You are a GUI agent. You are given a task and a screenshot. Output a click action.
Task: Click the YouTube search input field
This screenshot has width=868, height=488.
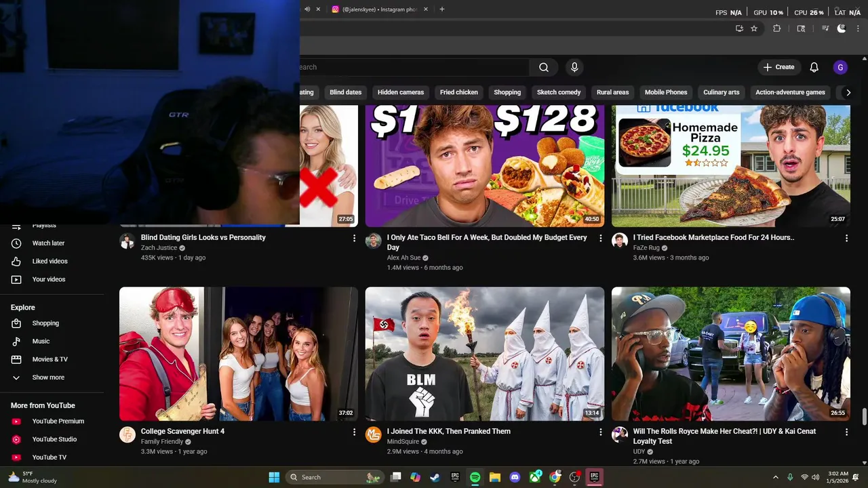[x=414, y=67]
